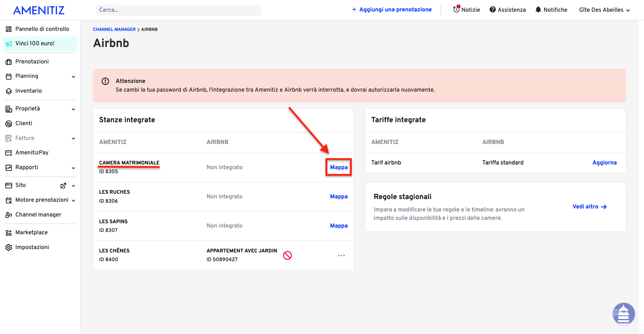The image size is (644, 334).
Task: Click the red blocked icon for Appartement avec jardin
Action: coord(287,255)
